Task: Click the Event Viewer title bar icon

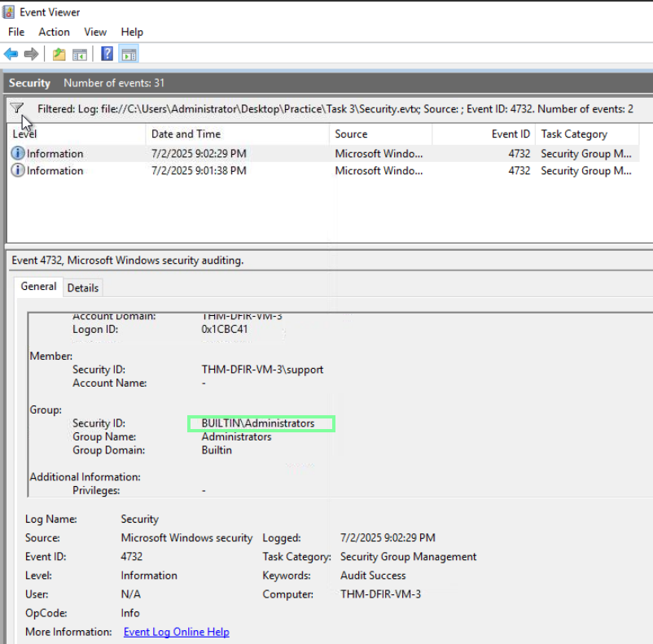Action: coord(10,11)
